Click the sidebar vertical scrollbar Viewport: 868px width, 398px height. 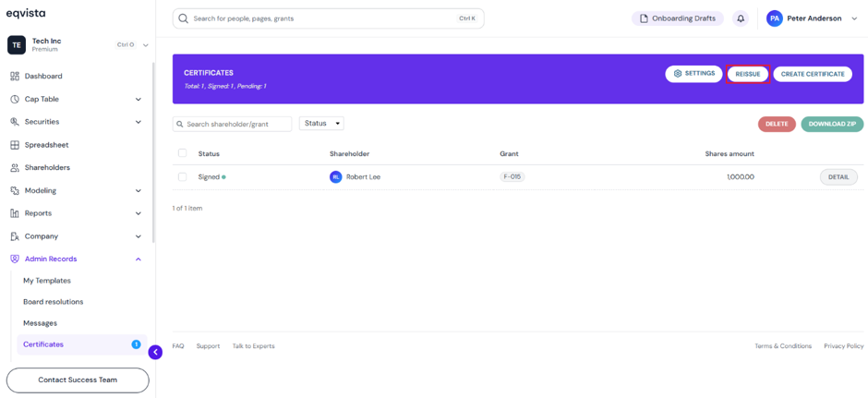(x=153, y=152)
